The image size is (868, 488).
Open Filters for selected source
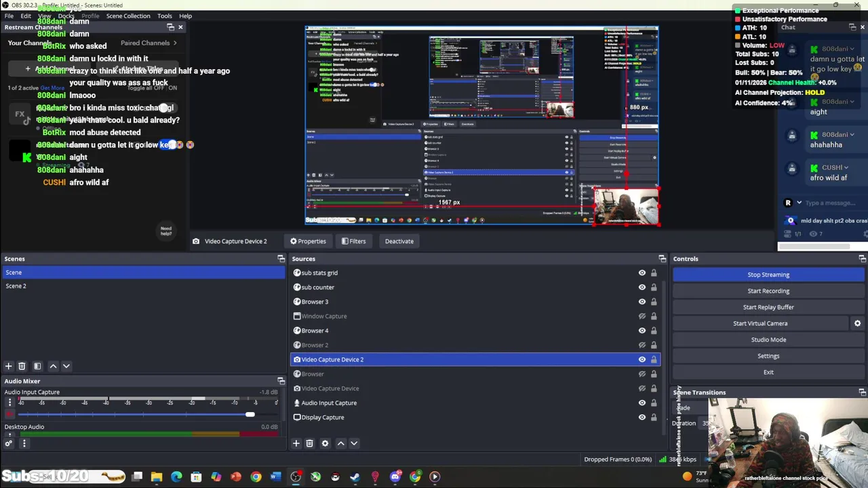point(353,241)
